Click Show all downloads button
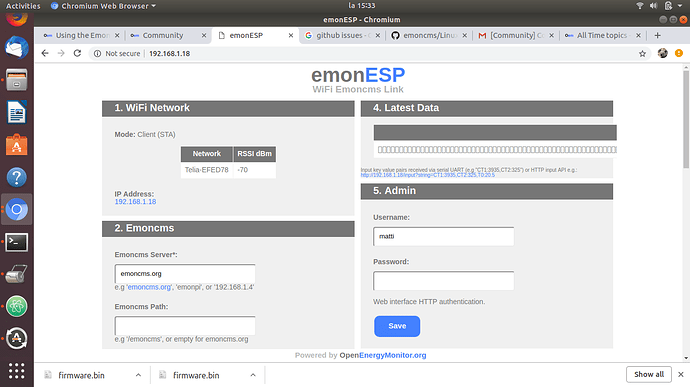Viewport: 690px width, 387px height. (649, 374)
